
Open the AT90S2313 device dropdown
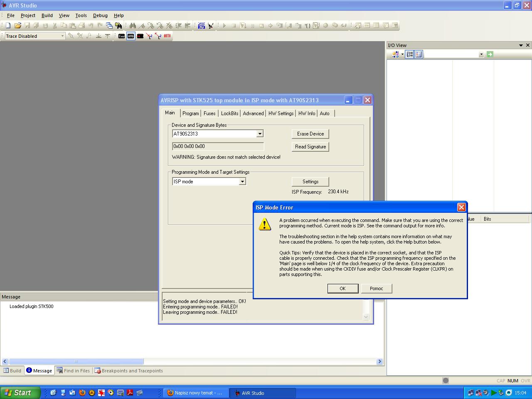[260, 134]
